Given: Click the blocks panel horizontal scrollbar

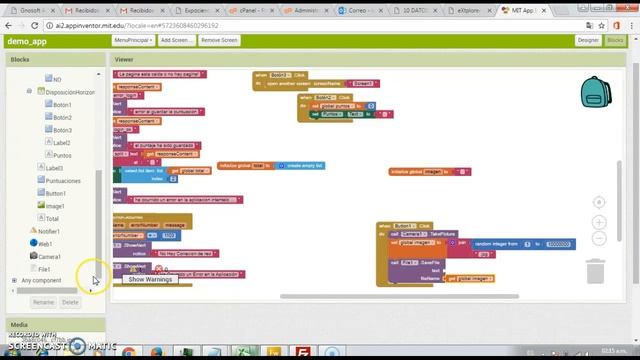Looking at the screenshot, I should (47, 291).
